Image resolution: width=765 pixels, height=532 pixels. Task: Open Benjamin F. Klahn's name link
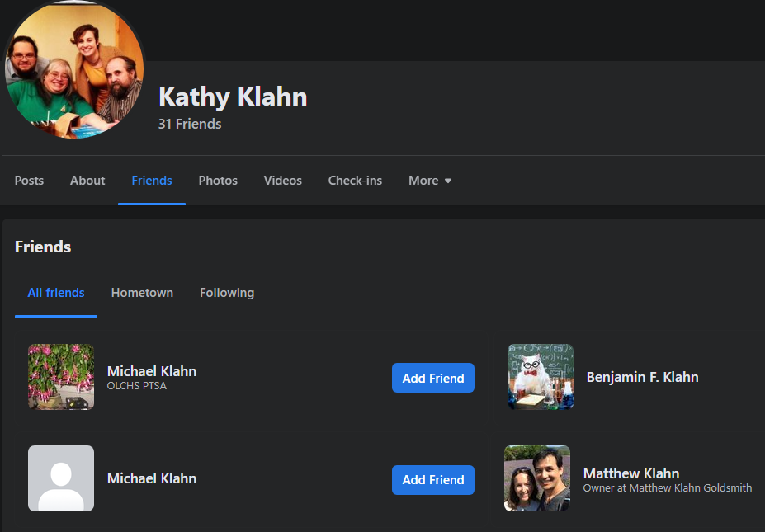(x=643, y=377)
